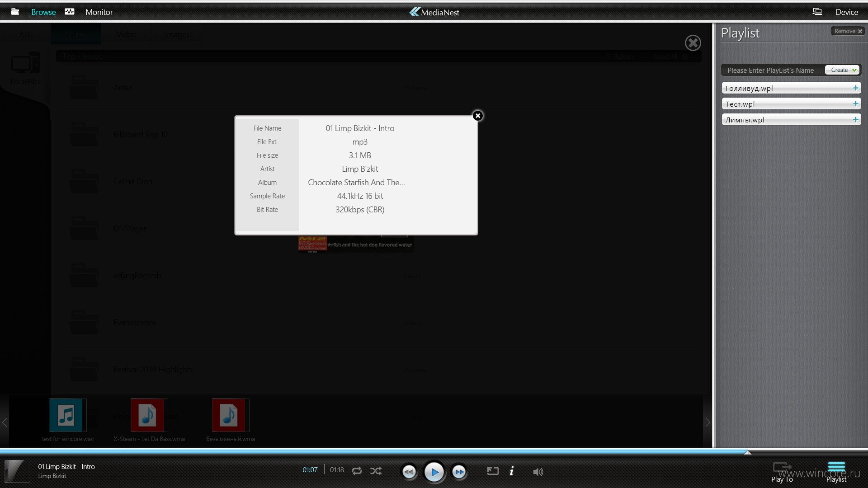Click the file name 01 Limp Bizkit - Intro in popup
This screenshot has height=488, width=868.
click(360, 128)
